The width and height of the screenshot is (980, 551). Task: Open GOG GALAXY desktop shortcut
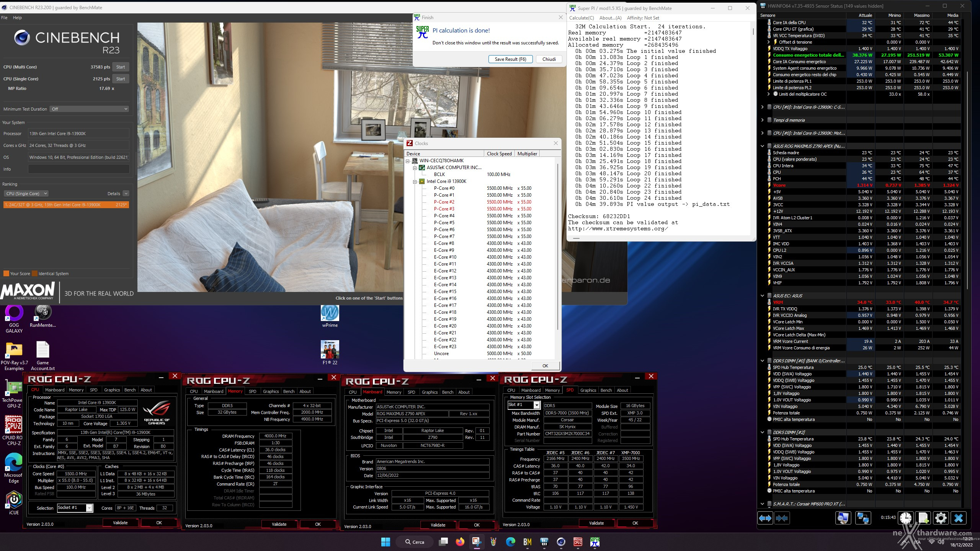14,319
